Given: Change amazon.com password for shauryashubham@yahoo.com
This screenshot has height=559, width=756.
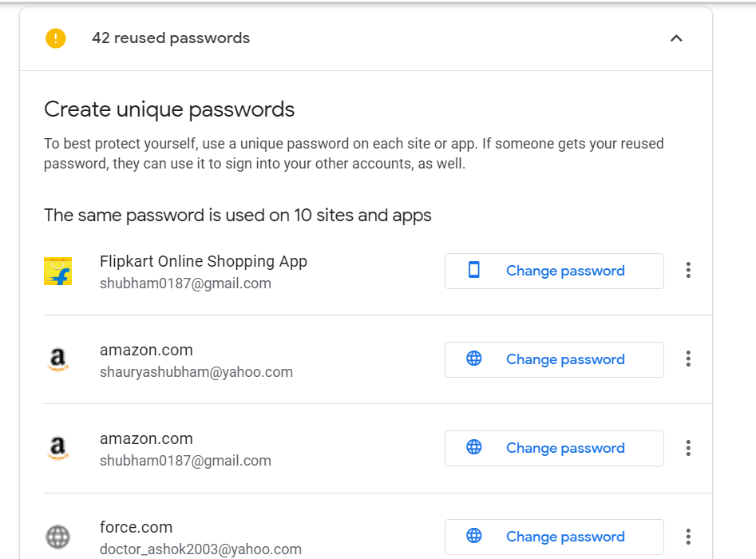Looking at the screenshot, I should (x=554, y=360).
